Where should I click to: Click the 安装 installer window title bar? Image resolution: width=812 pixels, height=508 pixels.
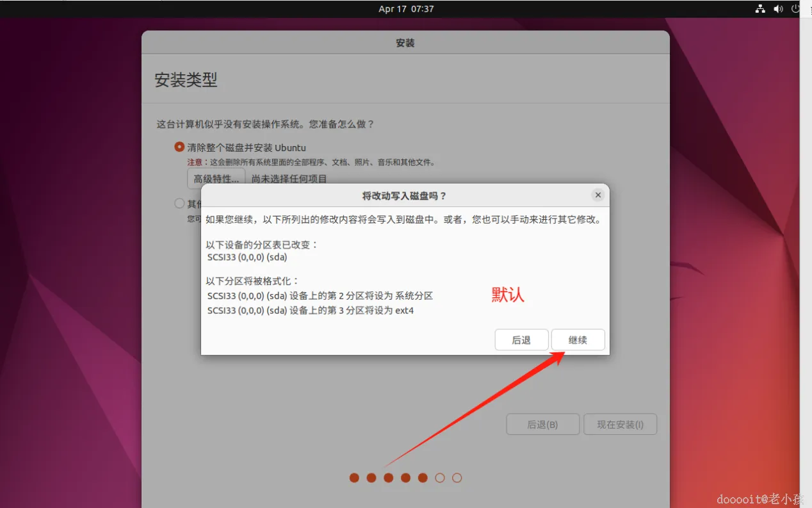405,43
